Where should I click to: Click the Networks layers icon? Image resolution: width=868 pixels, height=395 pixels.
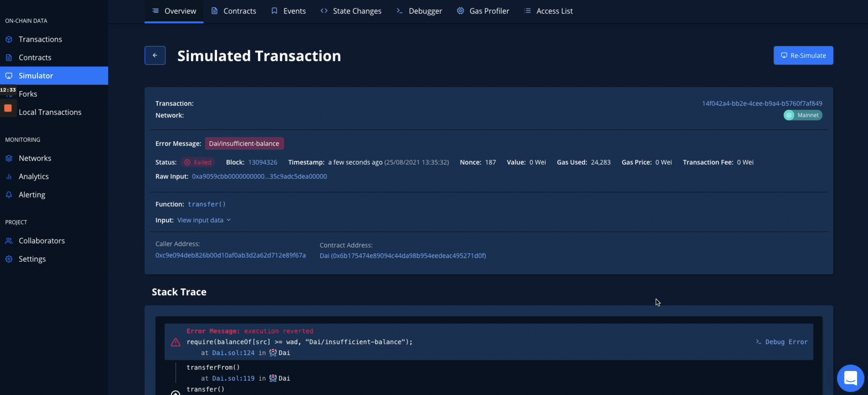(x=9, y=158)
